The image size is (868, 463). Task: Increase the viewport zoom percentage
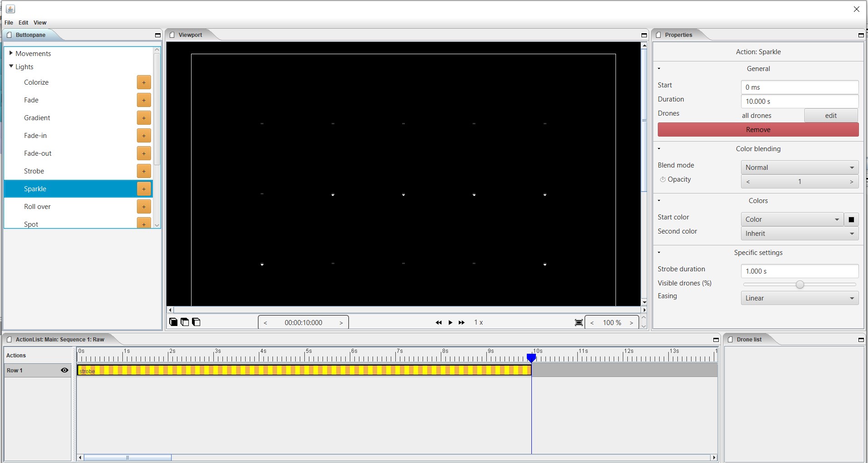tap(631, 323)
